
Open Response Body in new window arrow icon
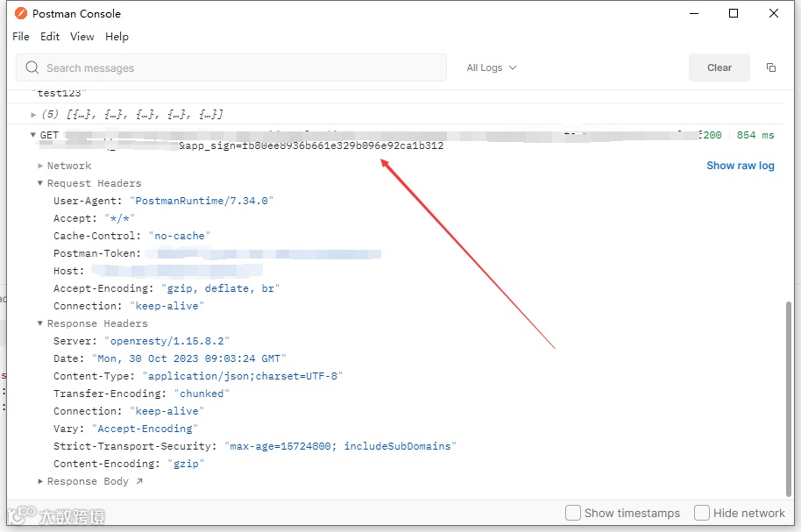(x=139, y=481)
